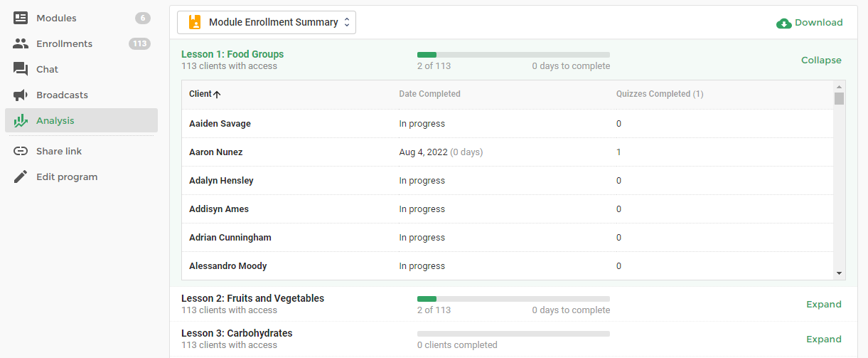Open the Module Enrollment Summary dropdown

(267, 22)
